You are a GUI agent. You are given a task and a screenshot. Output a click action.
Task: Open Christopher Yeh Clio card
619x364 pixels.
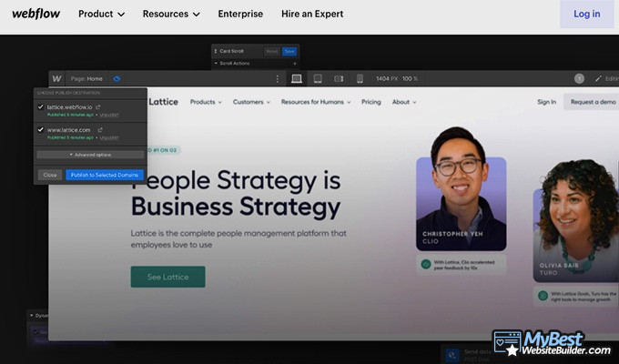462,189
